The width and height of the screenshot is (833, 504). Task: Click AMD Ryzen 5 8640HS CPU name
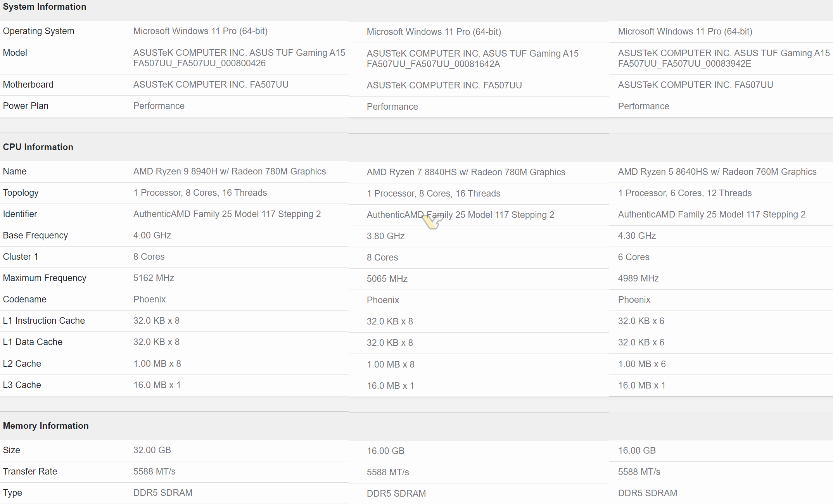[x=717, y=172]
